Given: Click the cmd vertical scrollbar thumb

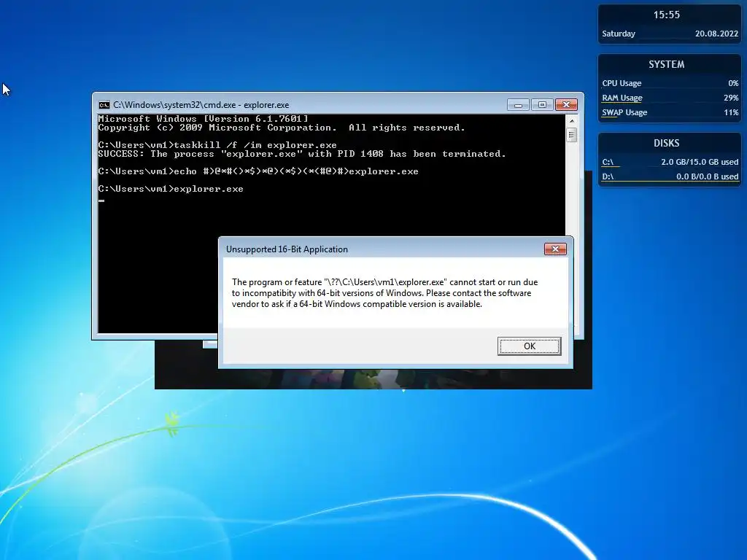Looking at the screenshot, I should coord(572,135).
